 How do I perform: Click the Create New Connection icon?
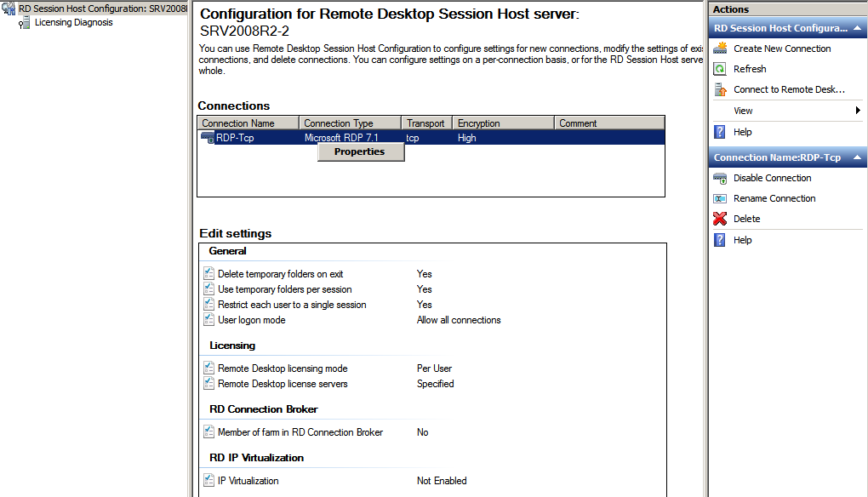[x=720, y=49]
